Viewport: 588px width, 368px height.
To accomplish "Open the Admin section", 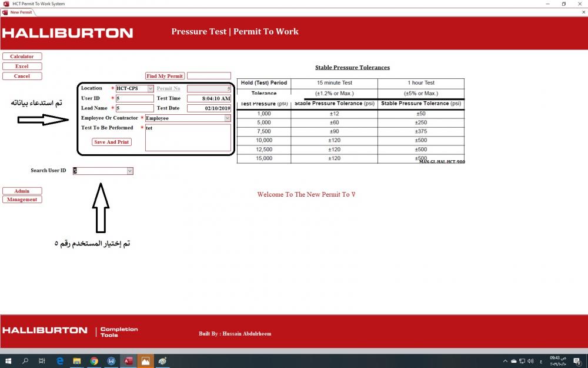I will (x=22, y=191).
